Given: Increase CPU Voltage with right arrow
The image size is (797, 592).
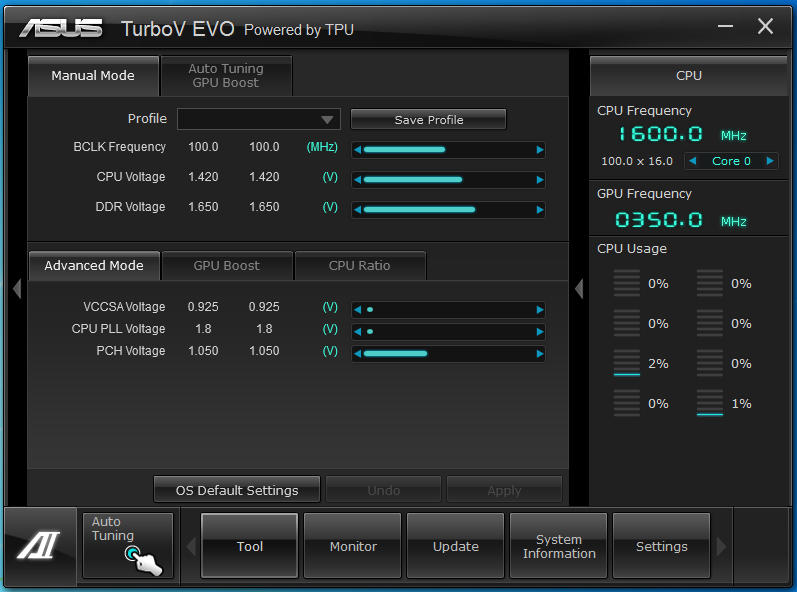Looking at the screenshot, I should point(540,180).
